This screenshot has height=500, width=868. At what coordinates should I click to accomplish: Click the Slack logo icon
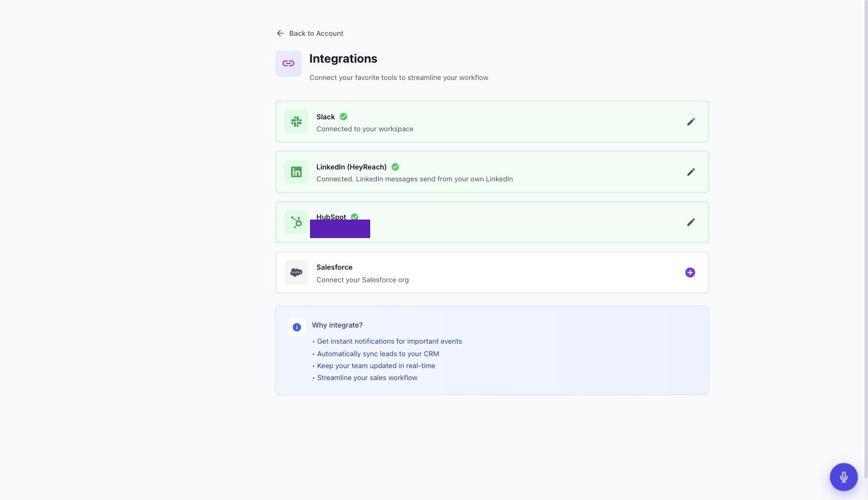tap(296, 122)
